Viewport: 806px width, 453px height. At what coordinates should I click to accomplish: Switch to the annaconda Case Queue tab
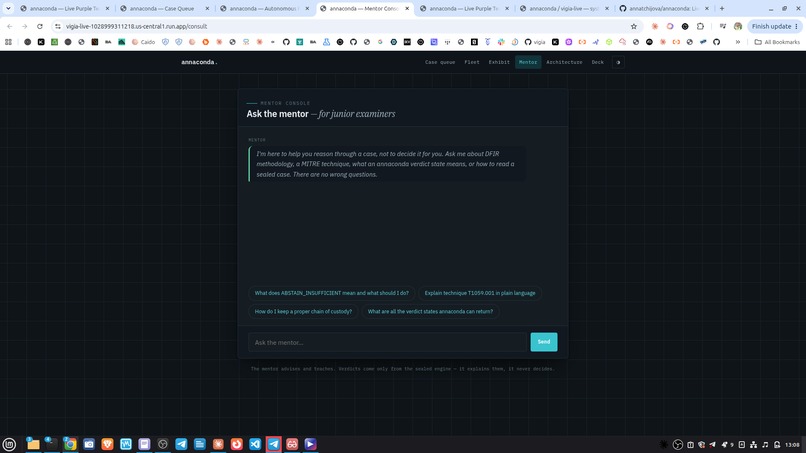point(164,9)
